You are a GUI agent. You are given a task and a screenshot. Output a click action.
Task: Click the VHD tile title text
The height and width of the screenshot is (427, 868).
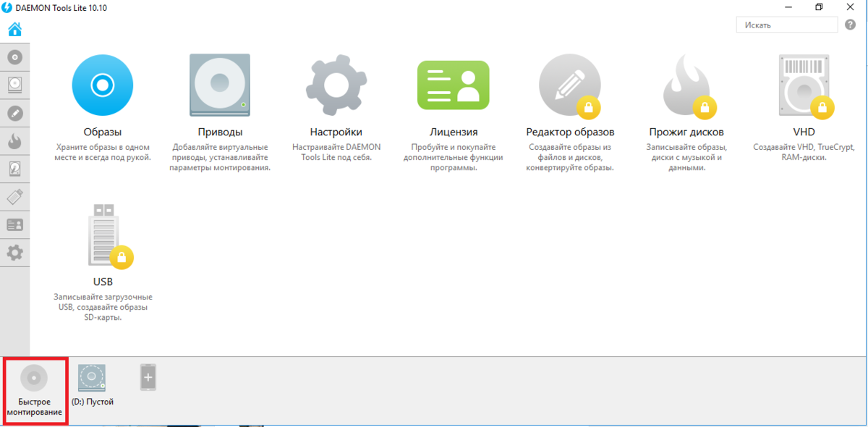tap(804, 132)
